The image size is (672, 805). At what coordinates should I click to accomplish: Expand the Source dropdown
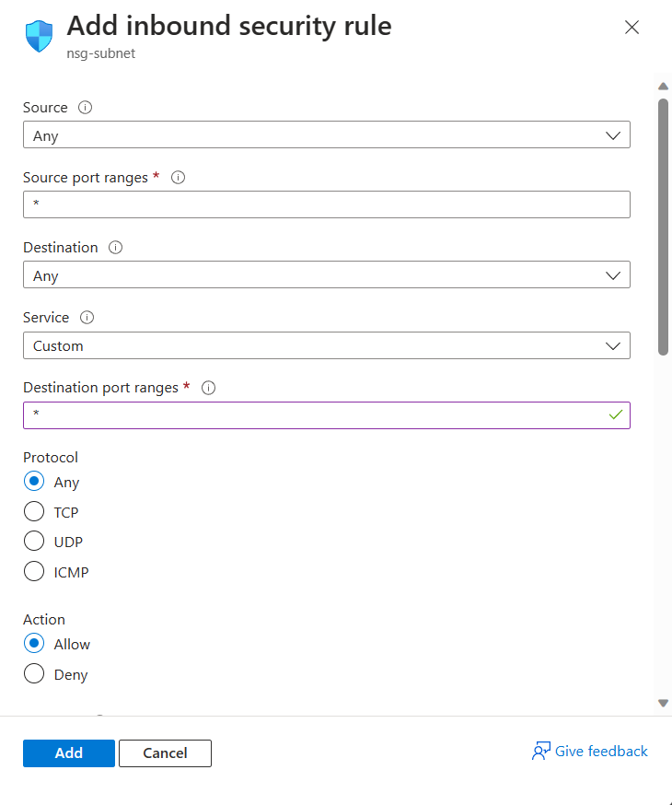[x=613, y=134]
